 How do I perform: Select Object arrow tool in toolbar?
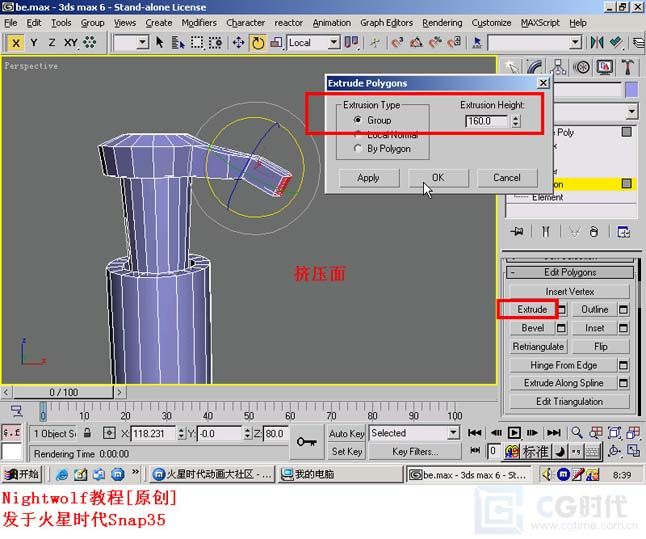(x=160, y=42)
